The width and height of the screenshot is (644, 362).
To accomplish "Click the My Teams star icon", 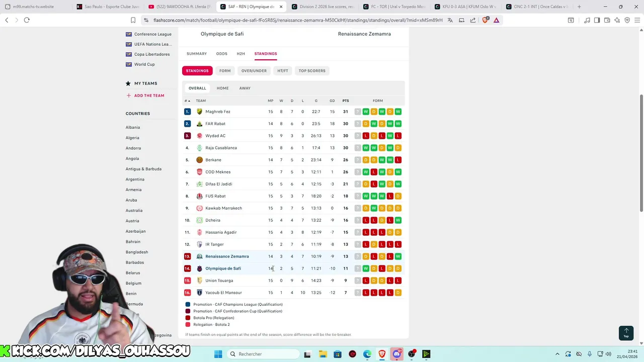I will [x=128, y=83].
